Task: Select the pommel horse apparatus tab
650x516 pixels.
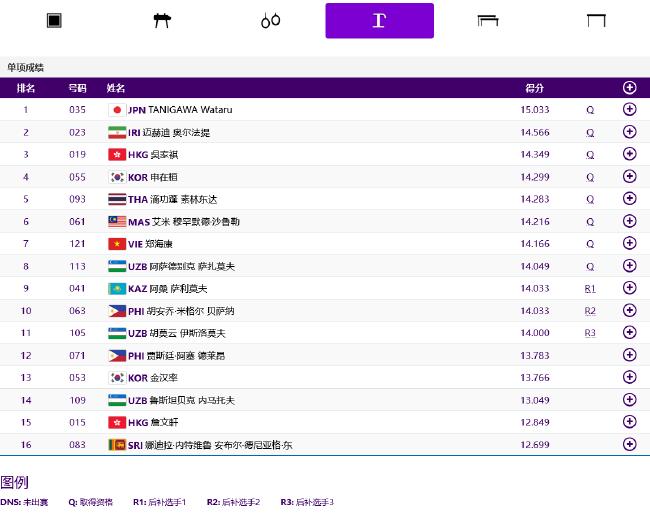Action: point(162,20)
